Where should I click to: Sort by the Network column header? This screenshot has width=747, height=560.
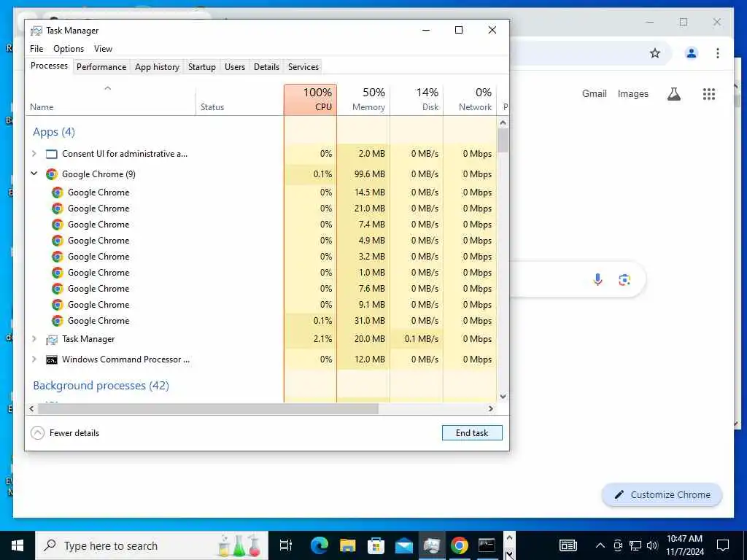(471, 99)
